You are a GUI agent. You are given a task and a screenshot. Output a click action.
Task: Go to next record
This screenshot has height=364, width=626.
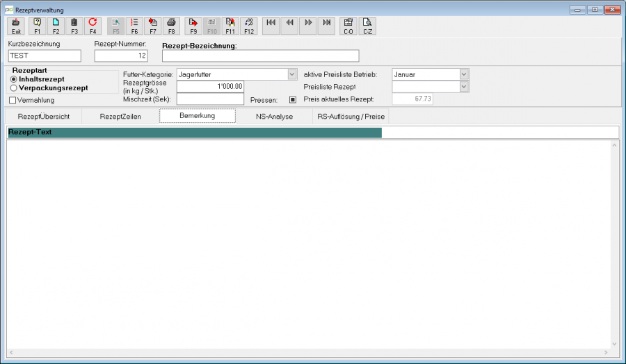(308, 26)
